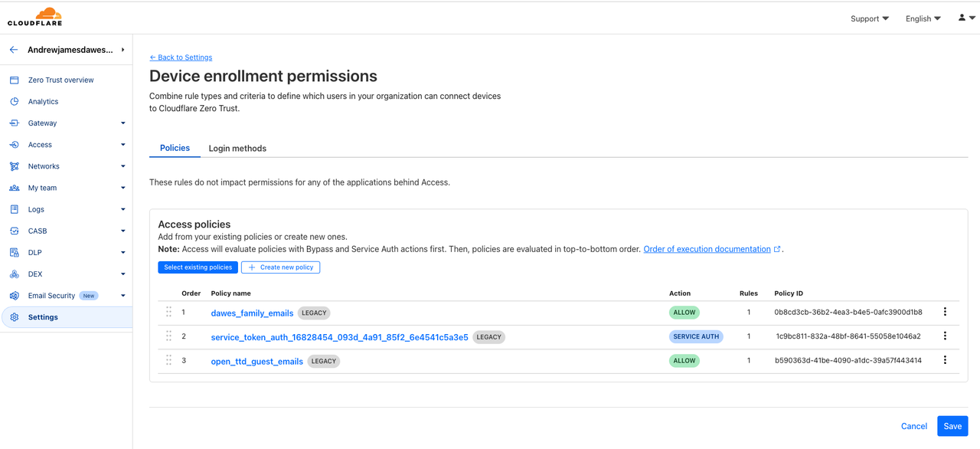The image size is (980, 449).
Task: Click the Create new policy button
Action: click(280, 267)
